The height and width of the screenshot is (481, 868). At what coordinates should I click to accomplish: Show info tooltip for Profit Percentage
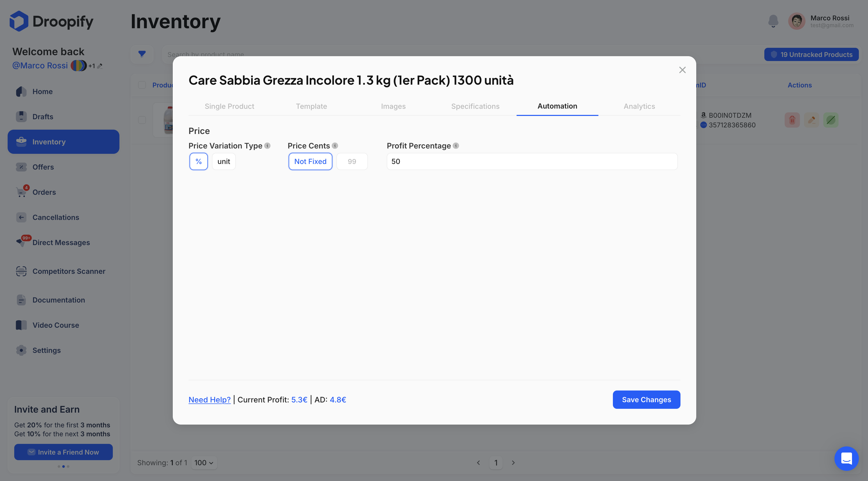click(456, 146)
